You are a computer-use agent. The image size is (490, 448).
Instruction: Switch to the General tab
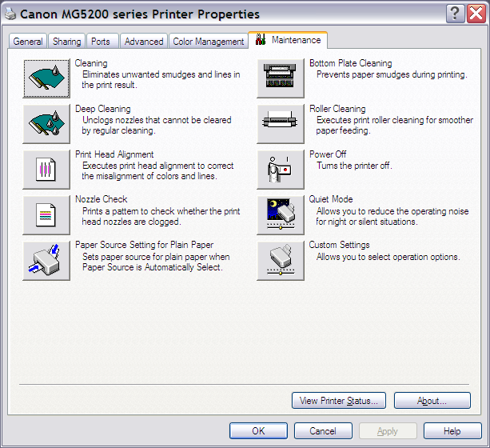tap(28, 42)
